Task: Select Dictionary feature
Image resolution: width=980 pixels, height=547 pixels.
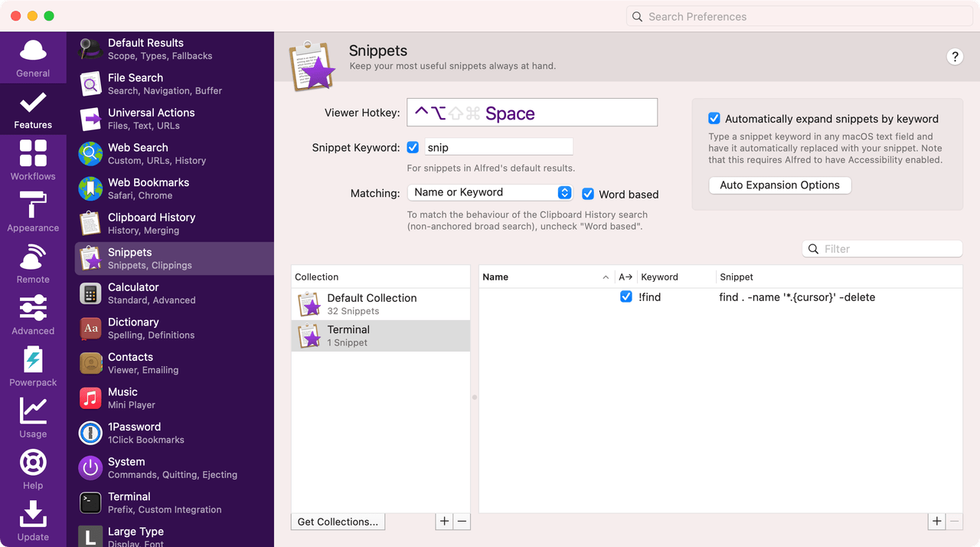Action: 175,328
